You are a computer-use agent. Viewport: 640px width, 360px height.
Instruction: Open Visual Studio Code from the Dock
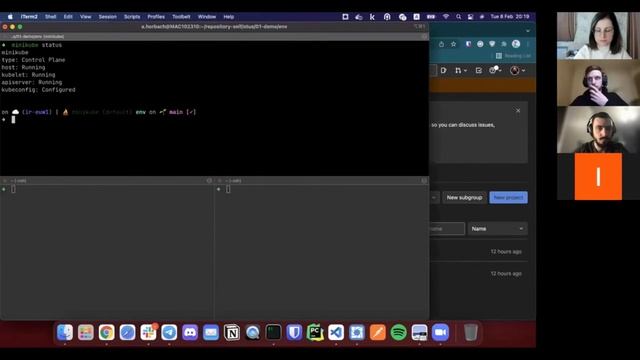[x=336, y=333]
